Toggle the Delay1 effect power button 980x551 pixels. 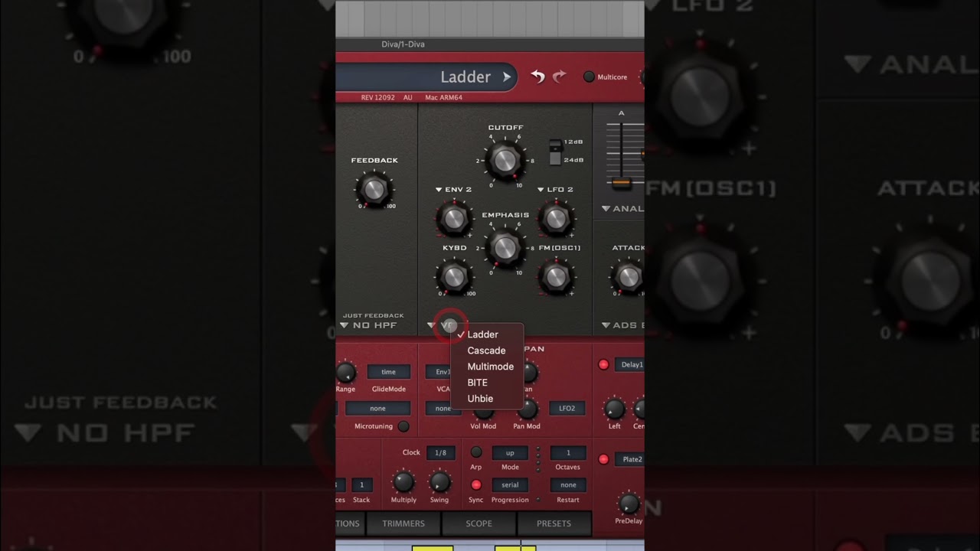pos(603,364)
